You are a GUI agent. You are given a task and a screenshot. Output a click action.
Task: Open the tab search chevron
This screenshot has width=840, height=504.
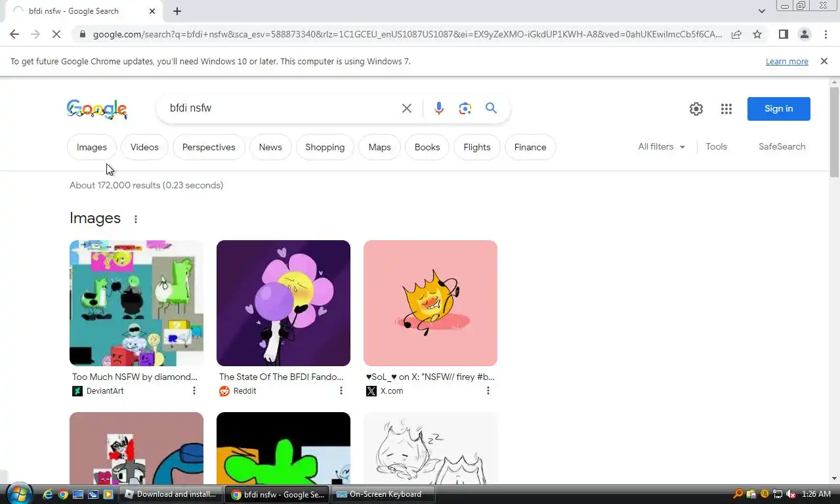point(761,11)
